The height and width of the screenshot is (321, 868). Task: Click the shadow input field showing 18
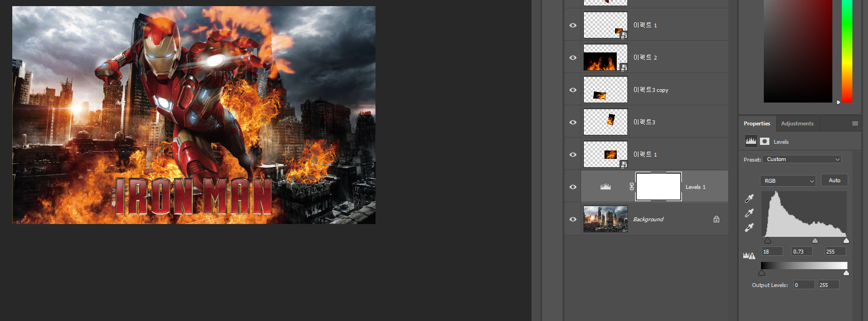tap(772, 251)
